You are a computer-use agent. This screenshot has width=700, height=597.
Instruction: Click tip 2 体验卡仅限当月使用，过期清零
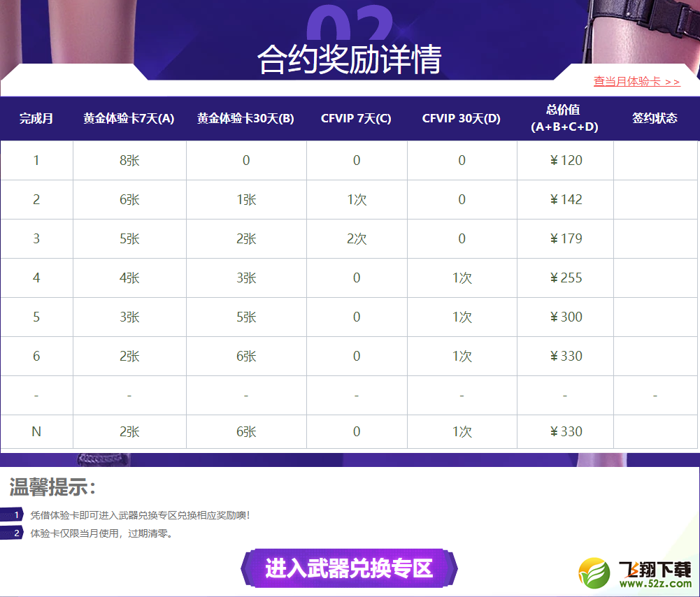coord(101,533)
